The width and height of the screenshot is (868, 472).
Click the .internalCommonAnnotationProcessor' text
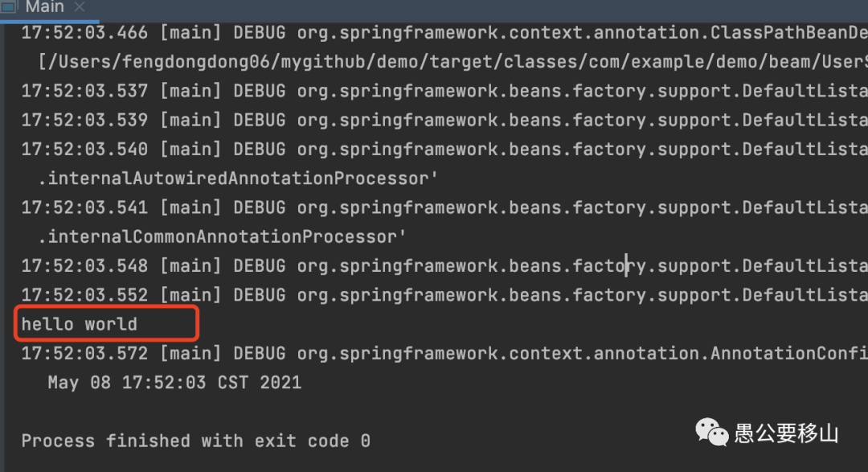[222, 236]
